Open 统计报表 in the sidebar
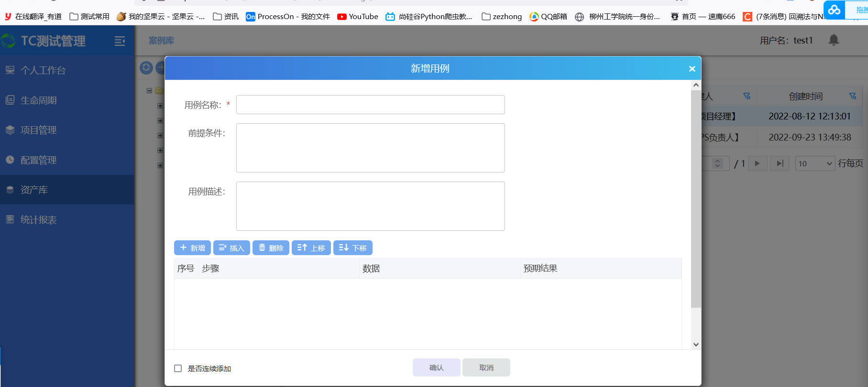This screenshot has width=868, height=387. click(x=38, y=220)
